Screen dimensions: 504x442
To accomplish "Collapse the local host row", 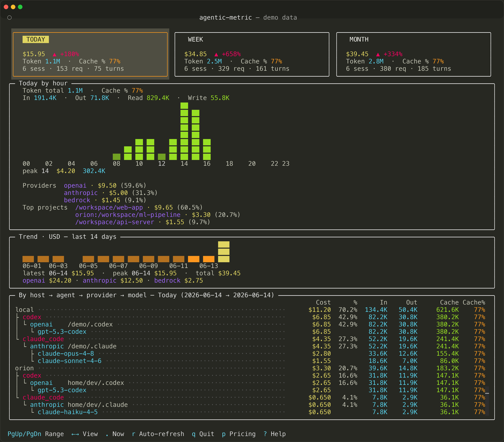I will (x=250, y=310).
